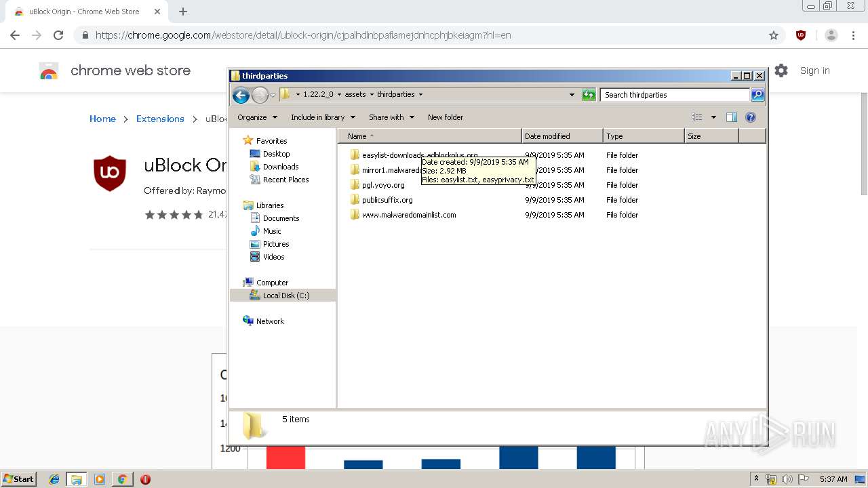Click the change view icon

tap(697, 117)
